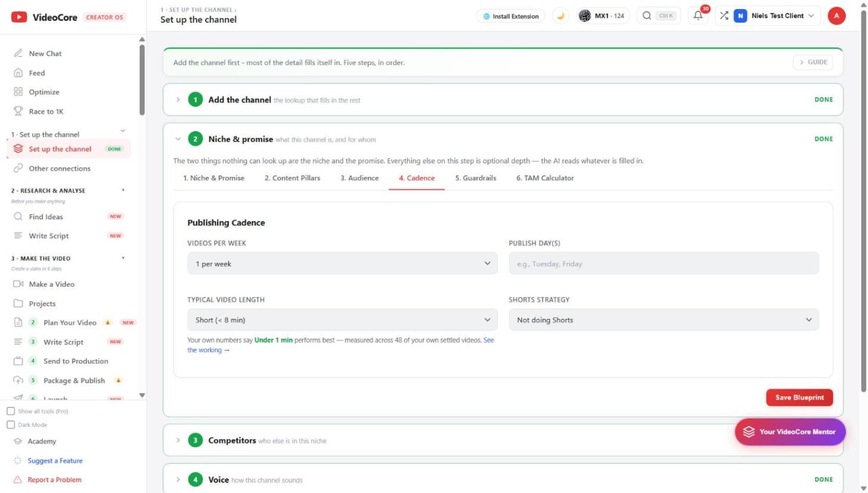The width and height of the screenshot is (868, 493).
Task: Open Report a Problem warning icon
Action: tap(18, 480)
